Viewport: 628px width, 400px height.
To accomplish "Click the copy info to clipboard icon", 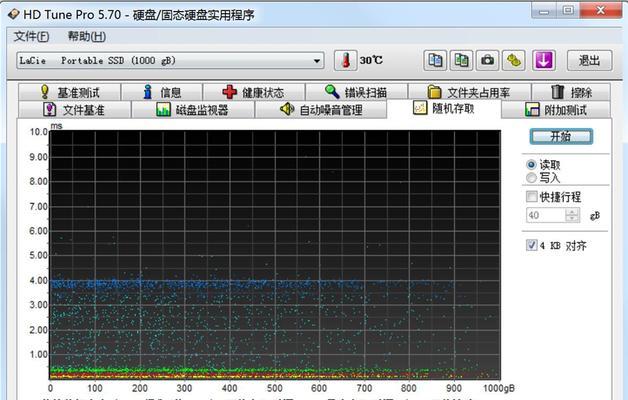I will click(435, 60).
